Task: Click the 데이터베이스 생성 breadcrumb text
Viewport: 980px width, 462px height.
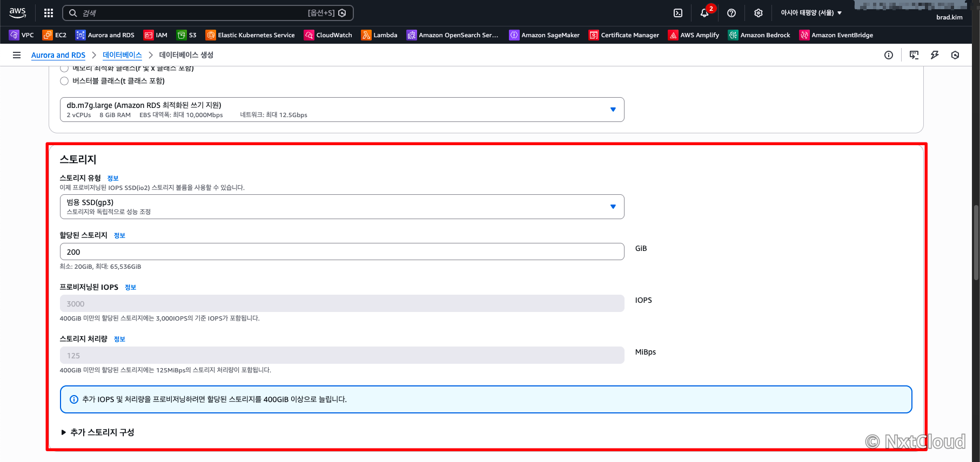Action: [x=186, y=55]
